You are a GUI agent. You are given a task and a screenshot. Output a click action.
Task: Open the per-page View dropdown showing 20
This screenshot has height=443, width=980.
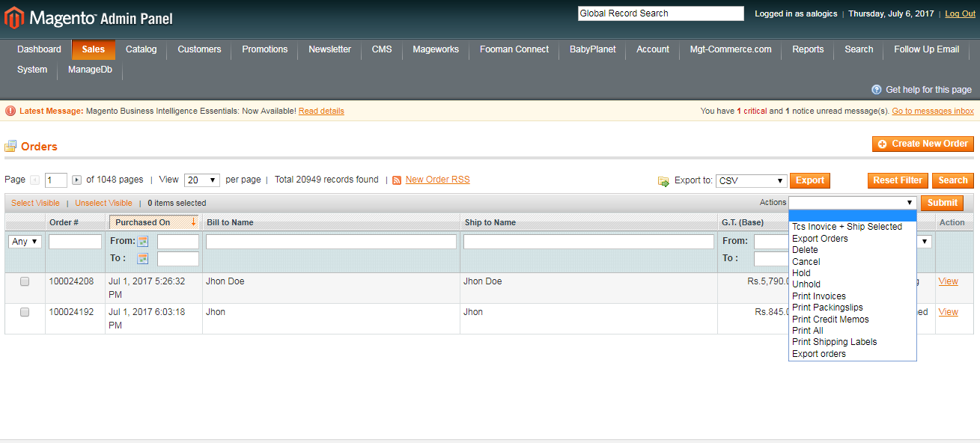coord(202,180)
